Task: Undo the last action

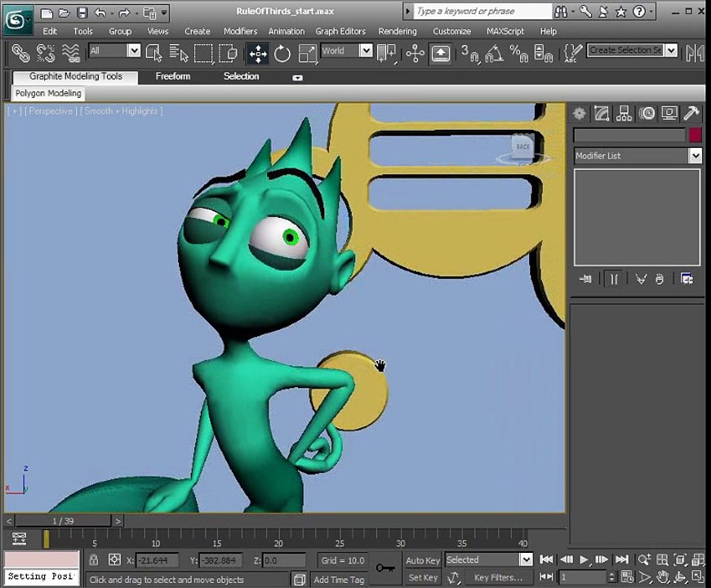Action: 100,13
